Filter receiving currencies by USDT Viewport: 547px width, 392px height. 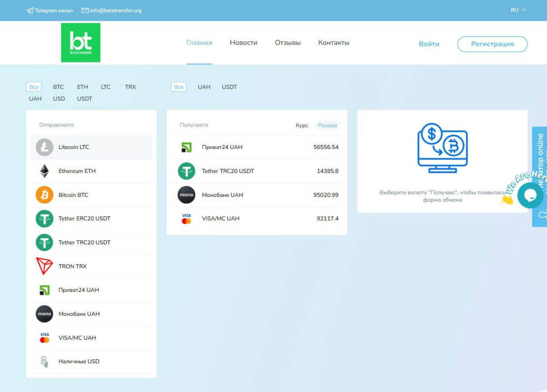[229, 87]
